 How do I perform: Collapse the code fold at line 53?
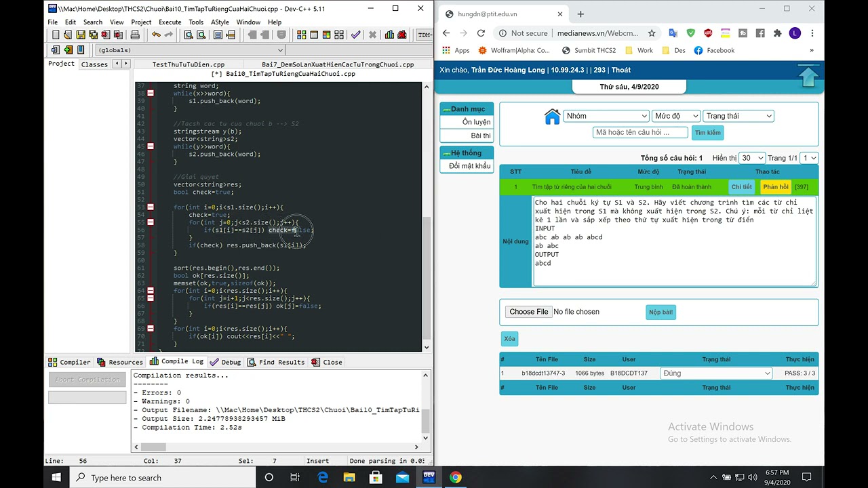click(x=151, y=207)
